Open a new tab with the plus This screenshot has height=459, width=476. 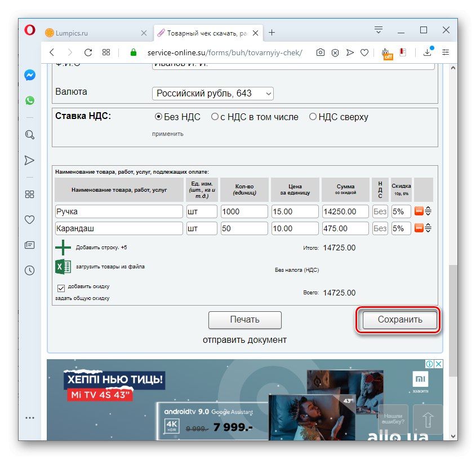click(x=272, y=33)
